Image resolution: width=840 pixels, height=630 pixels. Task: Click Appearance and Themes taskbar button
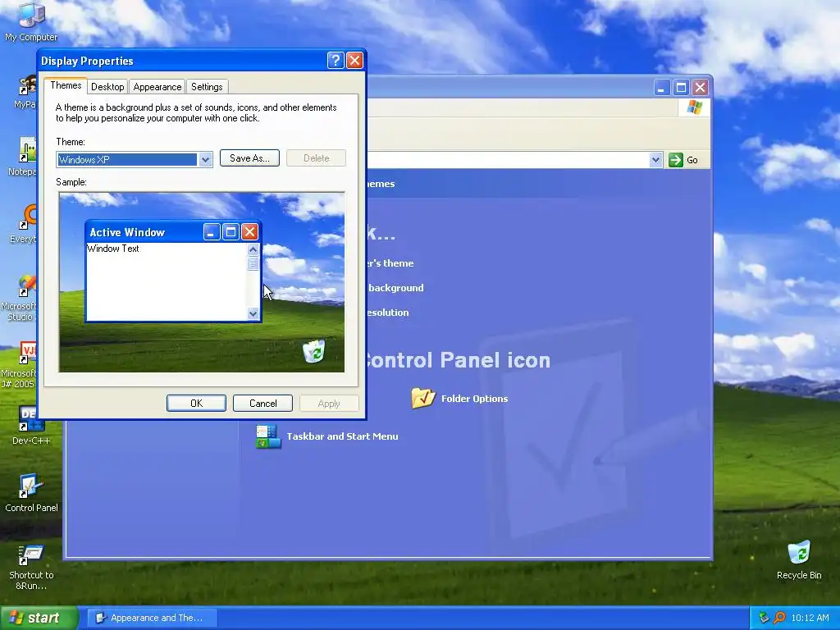pos(152,618)
